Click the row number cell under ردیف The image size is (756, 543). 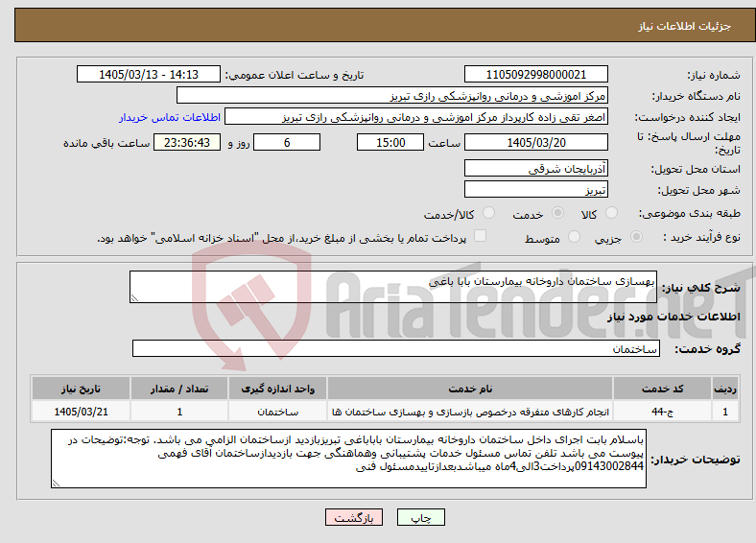coord(725,412)
